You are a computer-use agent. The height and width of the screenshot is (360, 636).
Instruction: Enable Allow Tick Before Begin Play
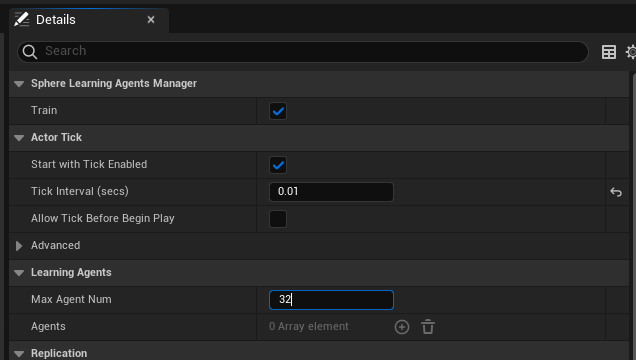tap(278, 219)
